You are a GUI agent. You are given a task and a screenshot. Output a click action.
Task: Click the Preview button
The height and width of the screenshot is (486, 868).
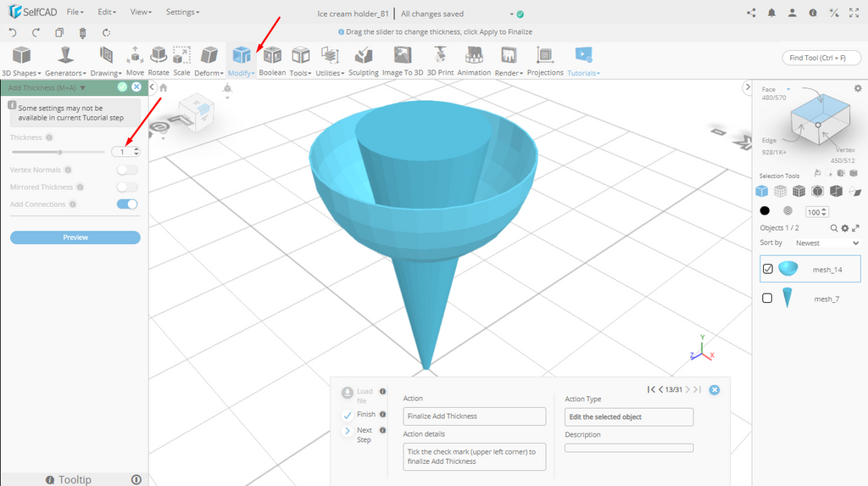point(75,237)
